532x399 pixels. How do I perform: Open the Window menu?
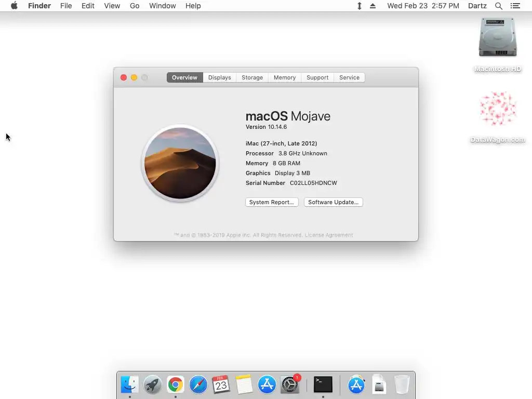click(x=163, y=6)
